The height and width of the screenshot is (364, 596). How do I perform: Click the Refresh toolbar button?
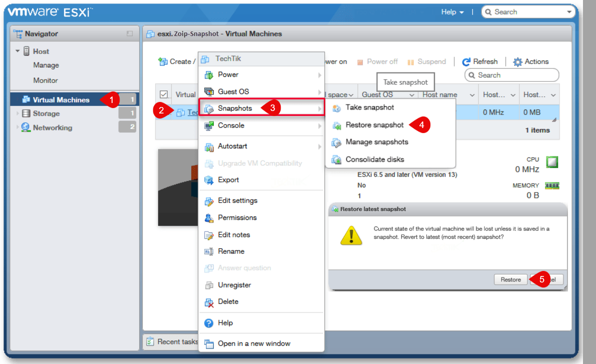click(480, 61)
